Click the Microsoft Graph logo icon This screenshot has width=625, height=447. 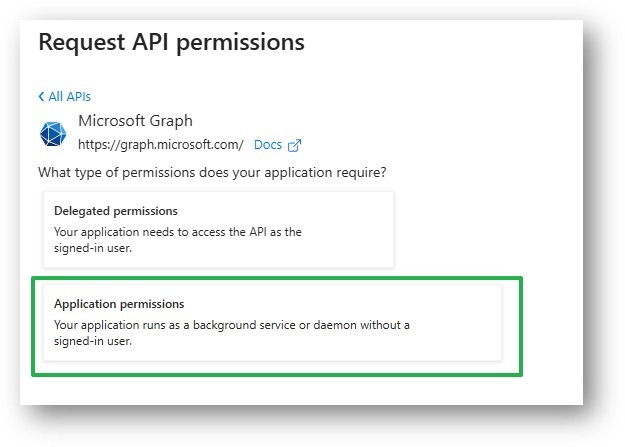point(52,134)
